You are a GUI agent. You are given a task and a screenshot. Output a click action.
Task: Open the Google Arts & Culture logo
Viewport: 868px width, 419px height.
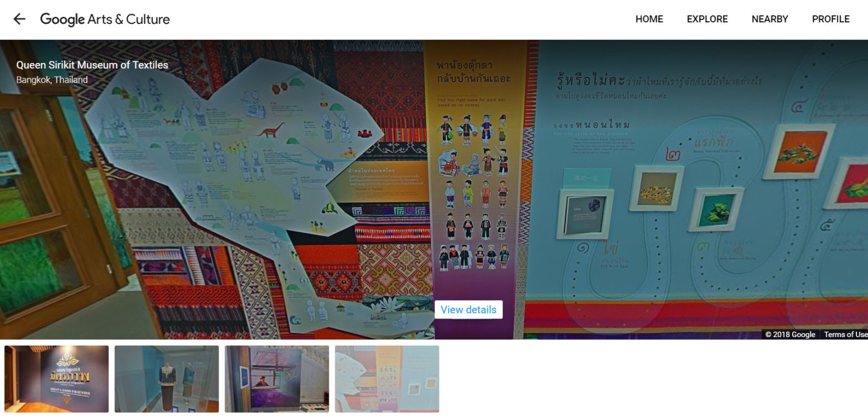click(105, 20)
